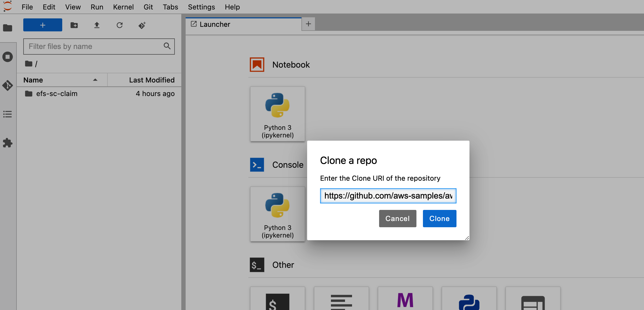The image size is (644, 310).
Task: Click the Other section heading
Action: click(x=283, y=265)
